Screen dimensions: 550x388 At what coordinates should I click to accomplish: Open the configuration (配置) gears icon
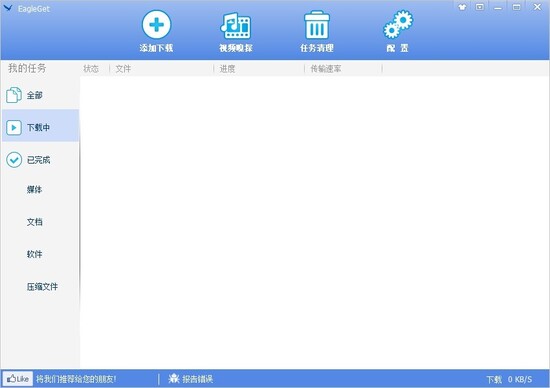(x=398, y=24)
